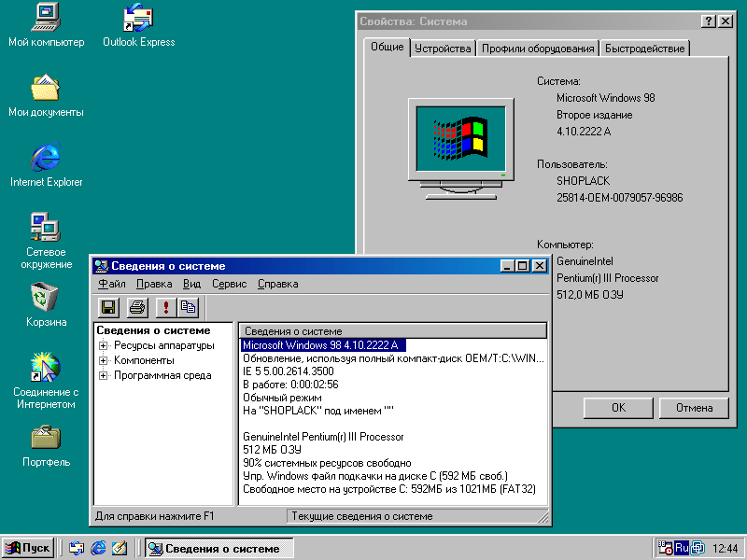Image resolution: width=747 pixels, height=560 pixels.
Task: Click the Сведения о системе column header
Action: [x=393, y=331]
